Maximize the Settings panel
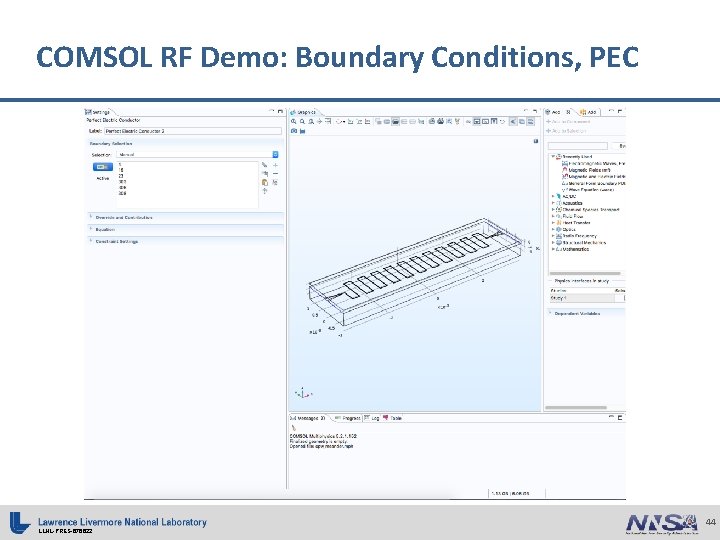The height and width of the screenshot is (540, 720). click(280, 111)
